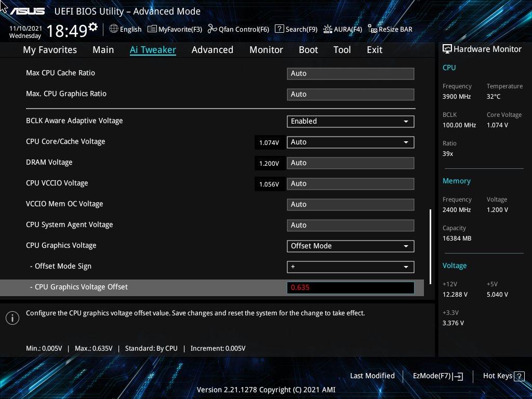Switch to Main tab
Image resolution: width=532 pixels, height=399 pixels.
(x=103, y=50)
